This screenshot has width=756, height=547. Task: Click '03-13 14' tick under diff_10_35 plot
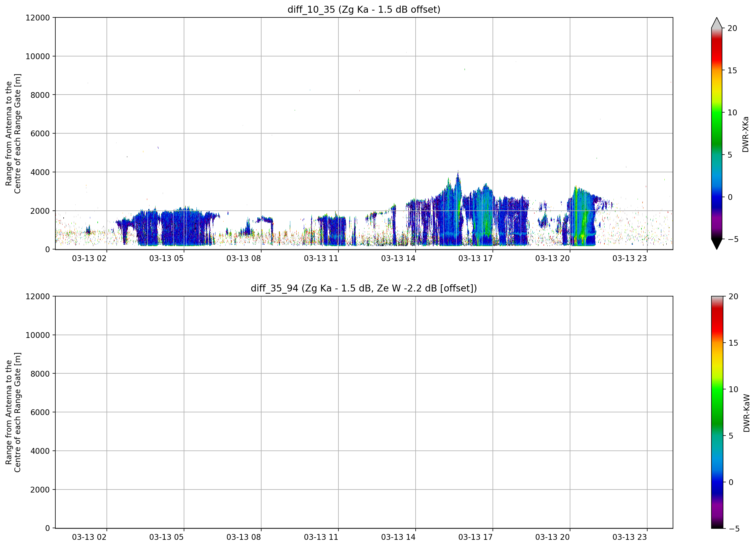point(398,258)
